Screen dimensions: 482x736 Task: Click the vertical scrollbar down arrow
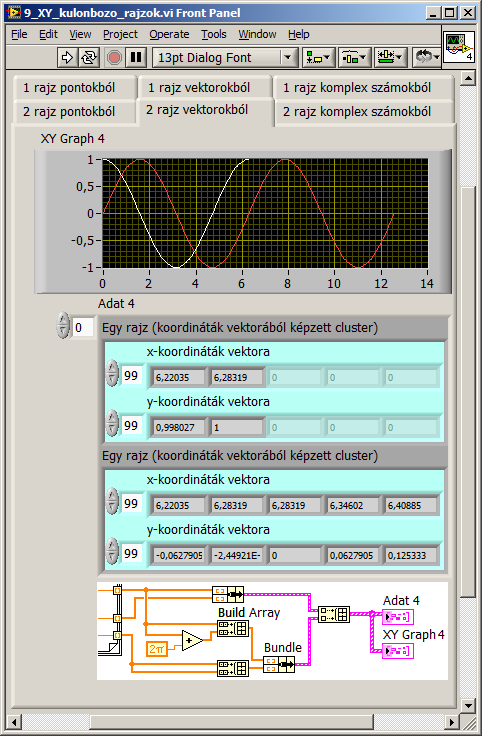click(x=467, y=705)
